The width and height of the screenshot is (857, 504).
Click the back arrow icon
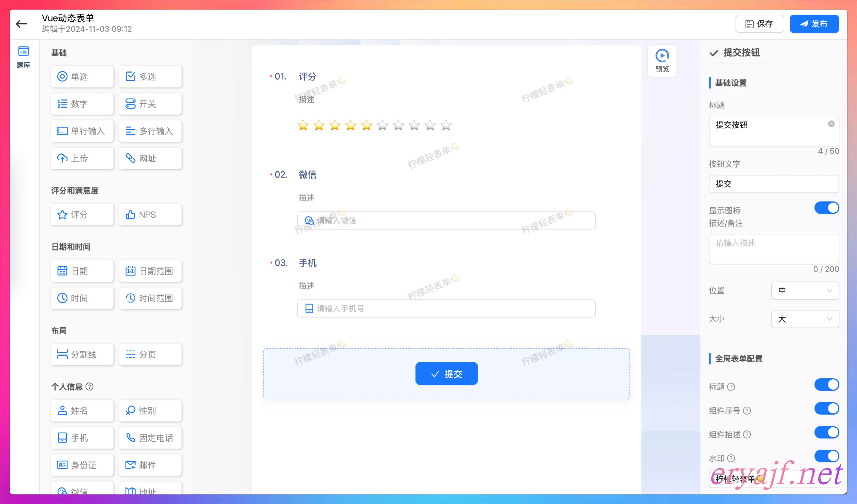[x=21, y=24]
